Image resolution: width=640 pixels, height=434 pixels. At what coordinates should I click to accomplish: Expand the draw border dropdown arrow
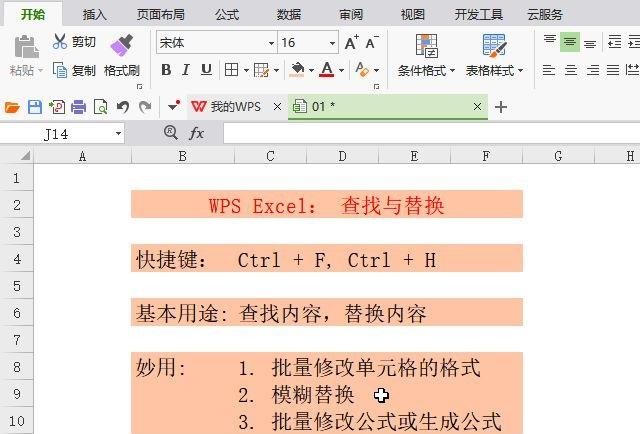pyautogui.click(x=276, y=71)
